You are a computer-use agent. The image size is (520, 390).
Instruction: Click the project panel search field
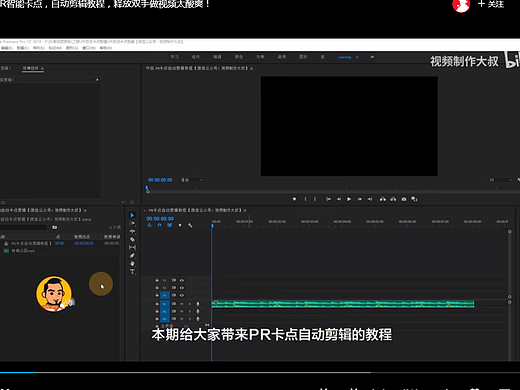(23, 227)
